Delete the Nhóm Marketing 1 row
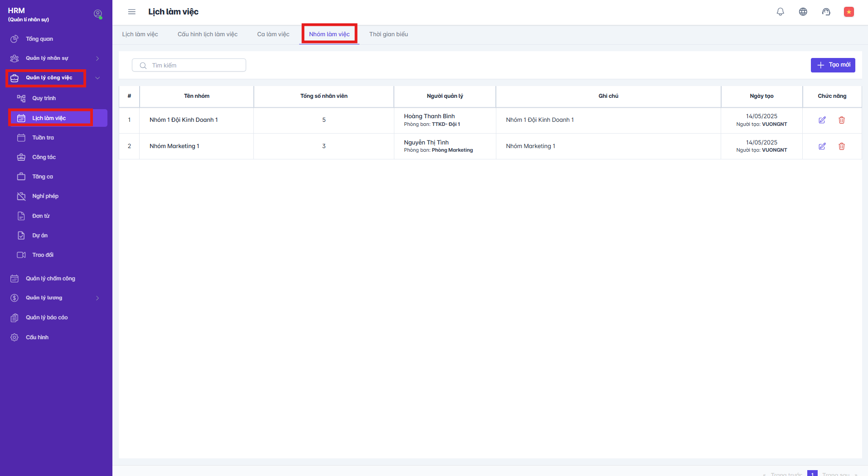The width and height of the screenshot is (868, 476). pos(841,146)
